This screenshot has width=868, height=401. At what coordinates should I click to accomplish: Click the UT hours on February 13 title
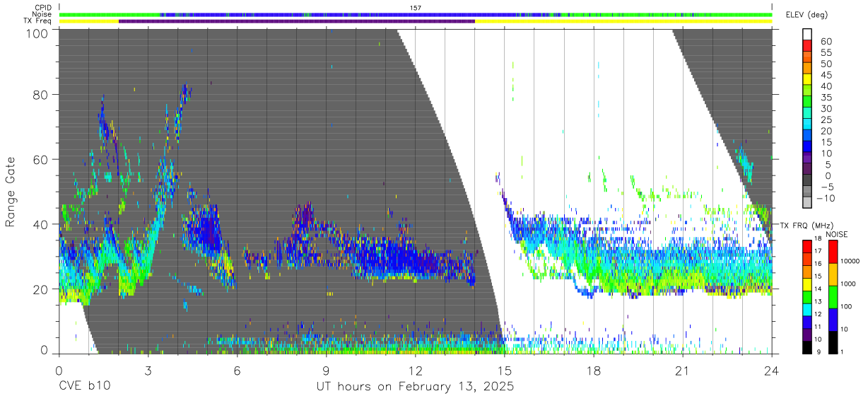pyautogui.click(x=415, y=387)
